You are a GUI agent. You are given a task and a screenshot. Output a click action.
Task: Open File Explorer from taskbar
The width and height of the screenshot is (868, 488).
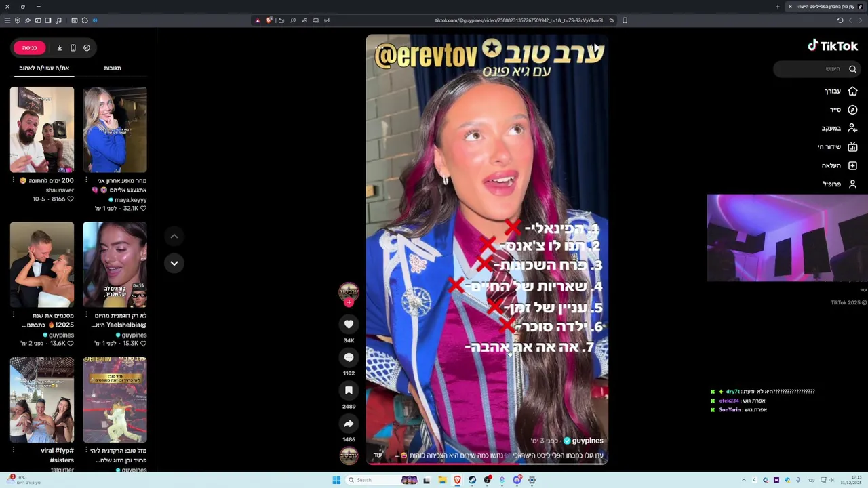[442, 480]
